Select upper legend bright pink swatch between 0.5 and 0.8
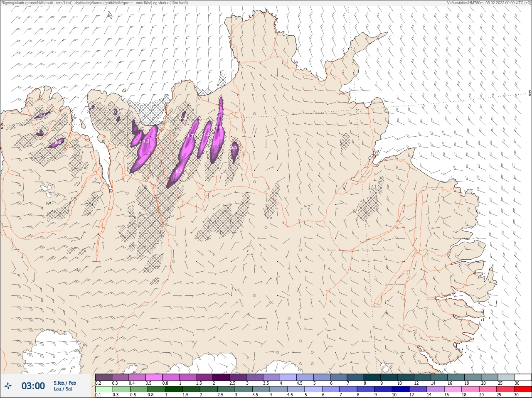The width and height of the screenshot is (532, 398). pyautogui.click(x=154, y=377)
